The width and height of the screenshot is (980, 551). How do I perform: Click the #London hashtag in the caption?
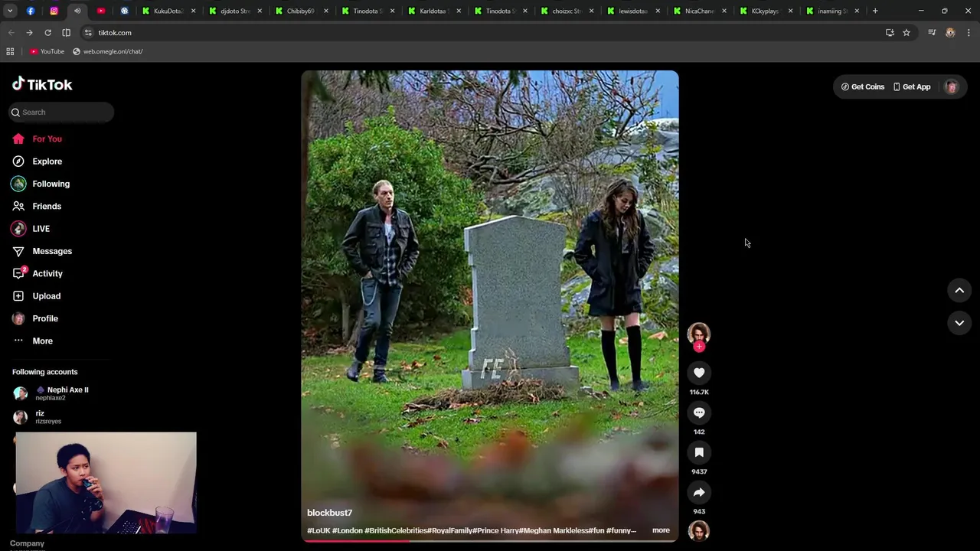point(348,530)
